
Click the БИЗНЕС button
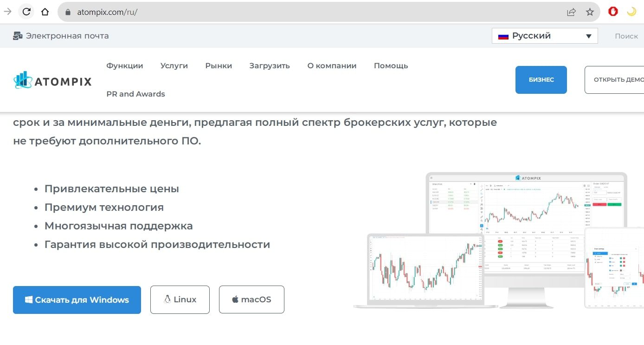541,80
